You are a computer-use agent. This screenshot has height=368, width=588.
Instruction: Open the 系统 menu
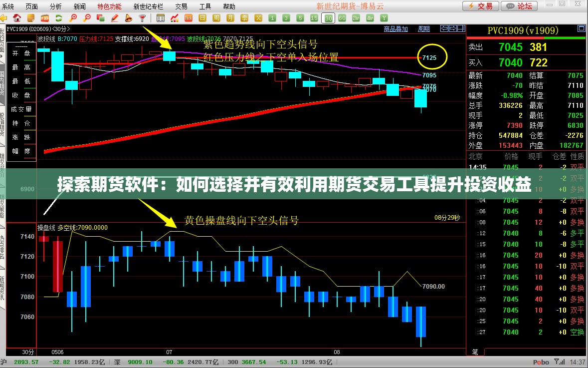click(x=7, y=6)
